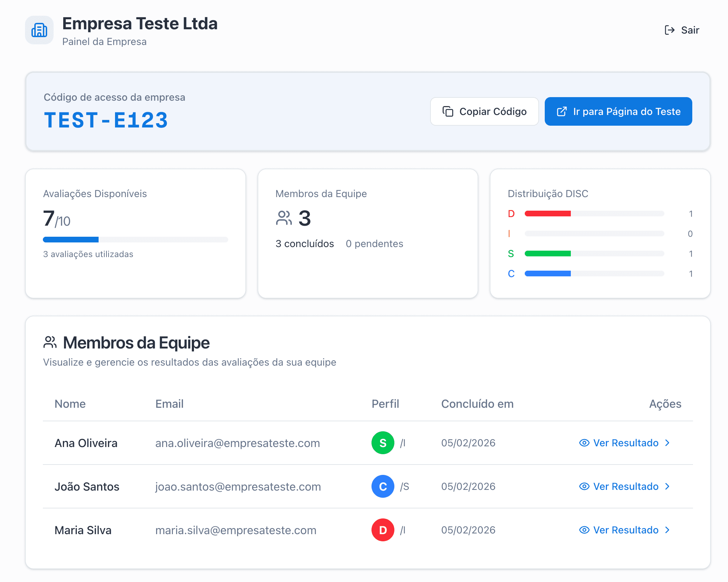Open Ana Oliveira details using the right arrow
This screenshot has width=728, height=582.
click(x=668, y=443)
